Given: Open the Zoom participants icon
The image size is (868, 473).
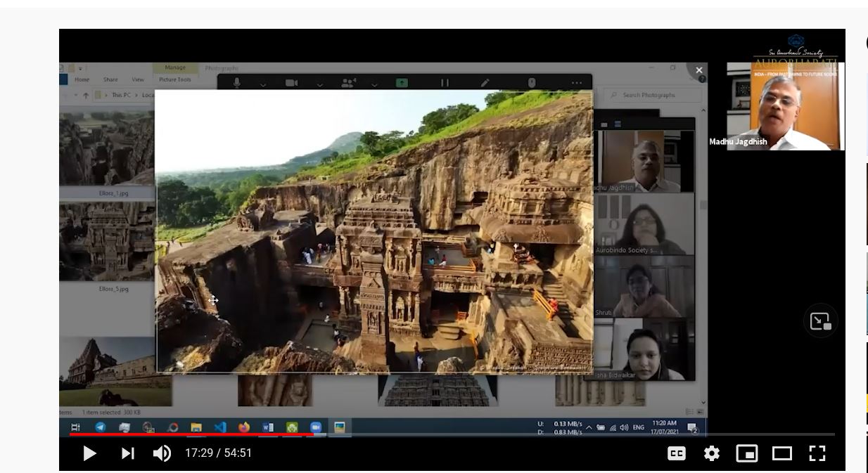Looking at the screenshot, I should pos(347,83).
